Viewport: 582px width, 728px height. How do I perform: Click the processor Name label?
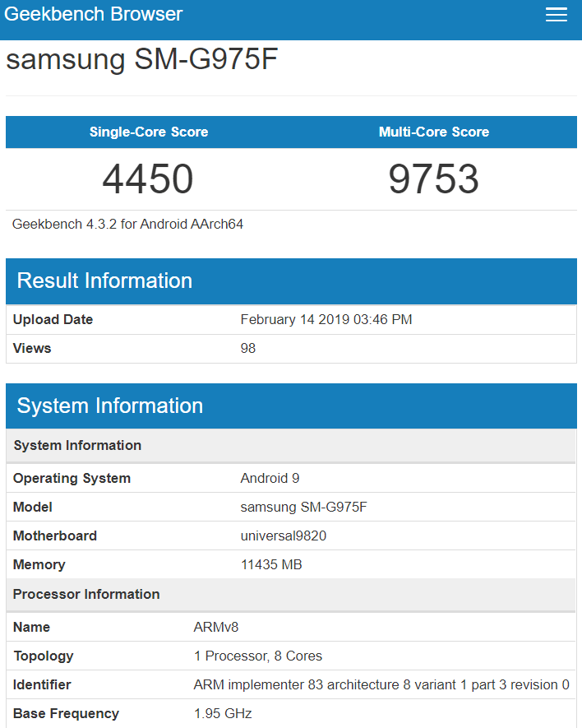point(31,628)
